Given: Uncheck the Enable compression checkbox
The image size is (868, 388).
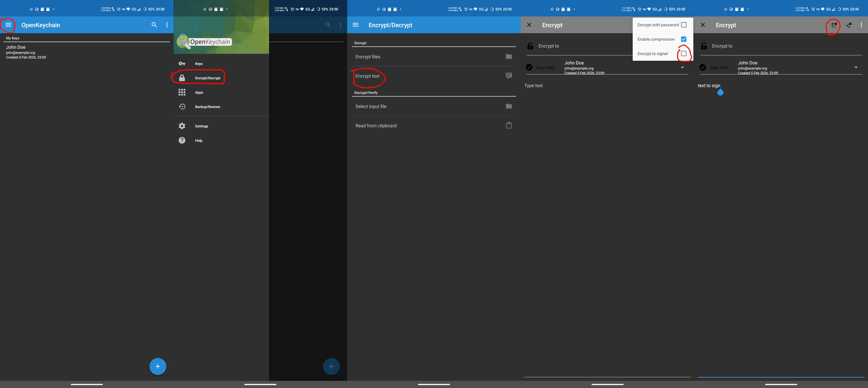Looking at the screenshot, I should (684, 39).
